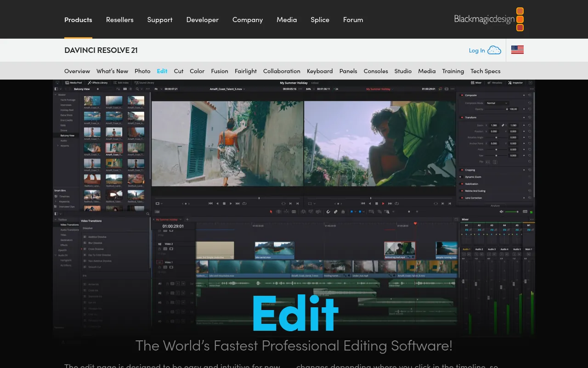Screen dimensions: 588x368
Task: Open the My Summer Holiday timeline dropdown
Action: [379, 89]
